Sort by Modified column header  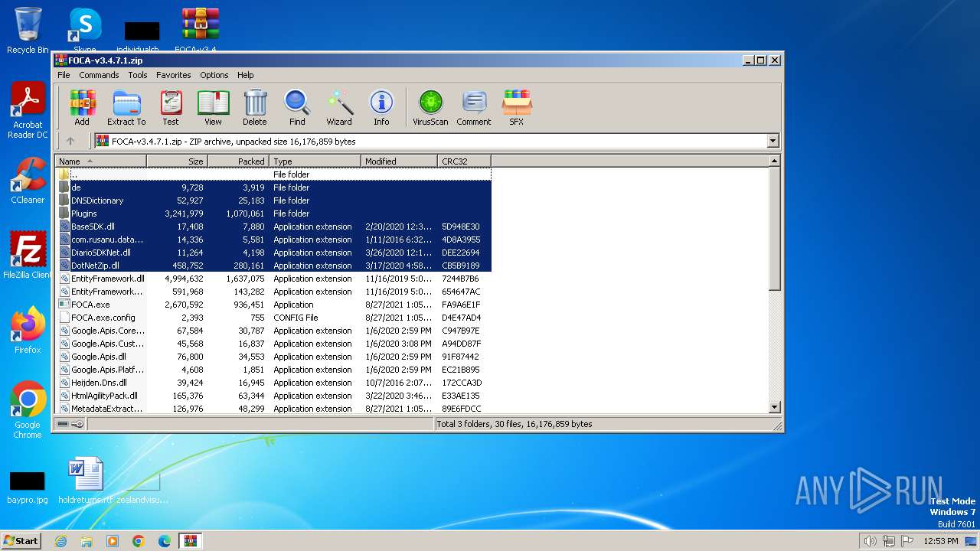click(399, 161)
